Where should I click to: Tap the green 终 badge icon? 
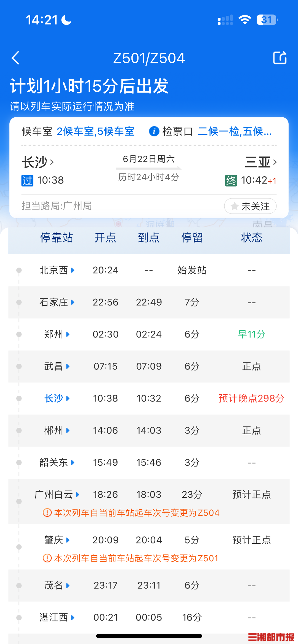point(231,180)
